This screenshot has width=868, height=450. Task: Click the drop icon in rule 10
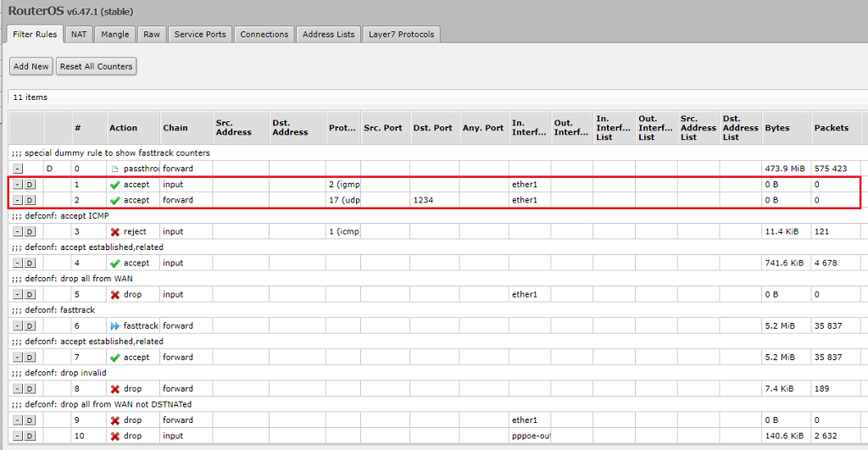pos(115,436)
